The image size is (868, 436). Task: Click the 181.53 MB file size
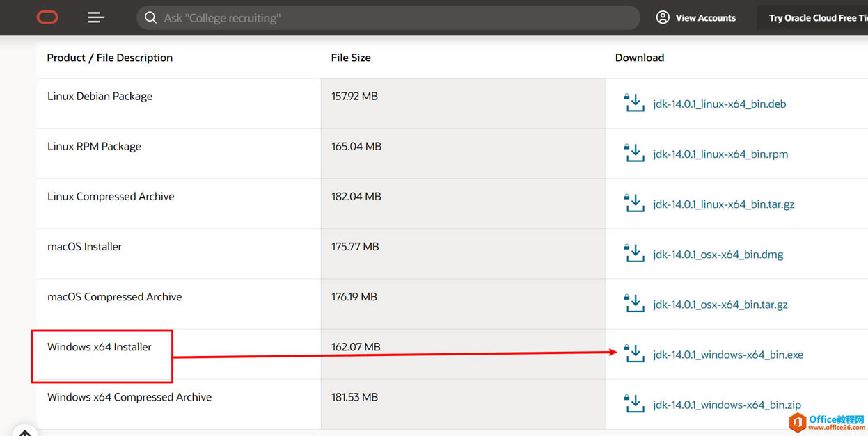coord(354,397)
